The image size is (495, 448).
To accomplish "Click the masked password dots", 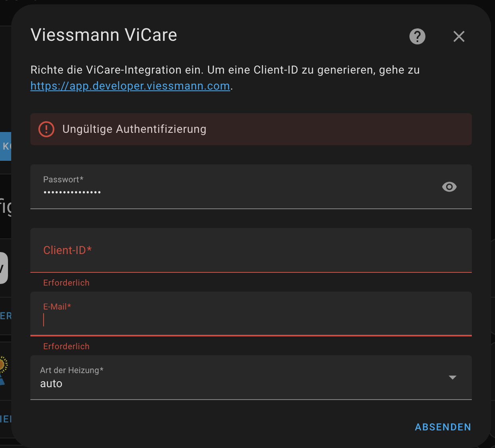I will coord(72,192).
